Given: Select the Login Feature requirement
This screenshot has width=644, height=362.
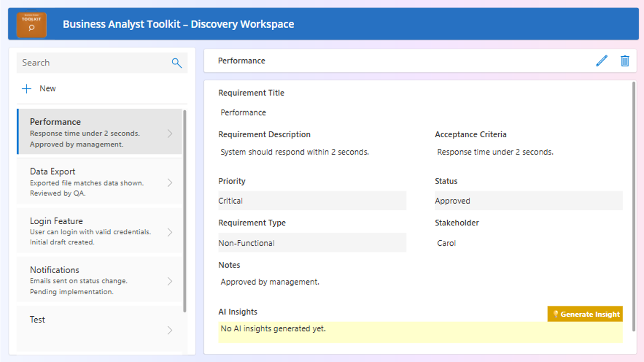Looking at the screenshot, I should [x=100, y=230].
